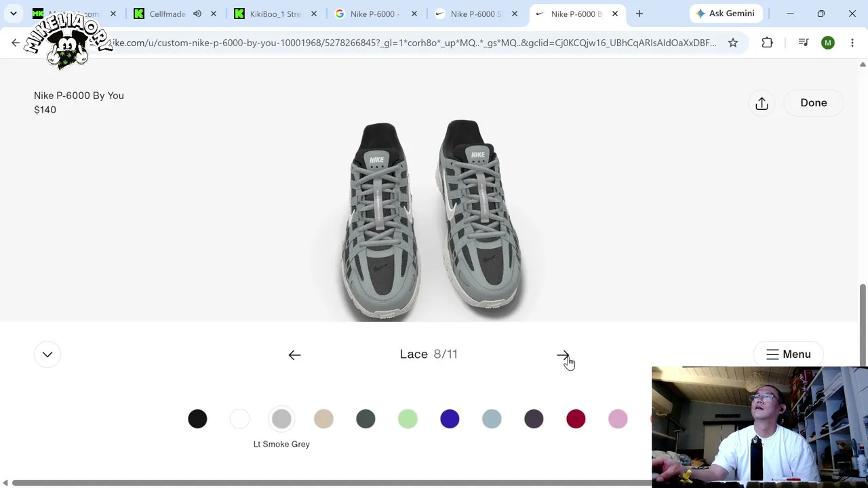This screenshot has width=868, height=488.
Task: Click the Done button
Action: click(814, 103)
